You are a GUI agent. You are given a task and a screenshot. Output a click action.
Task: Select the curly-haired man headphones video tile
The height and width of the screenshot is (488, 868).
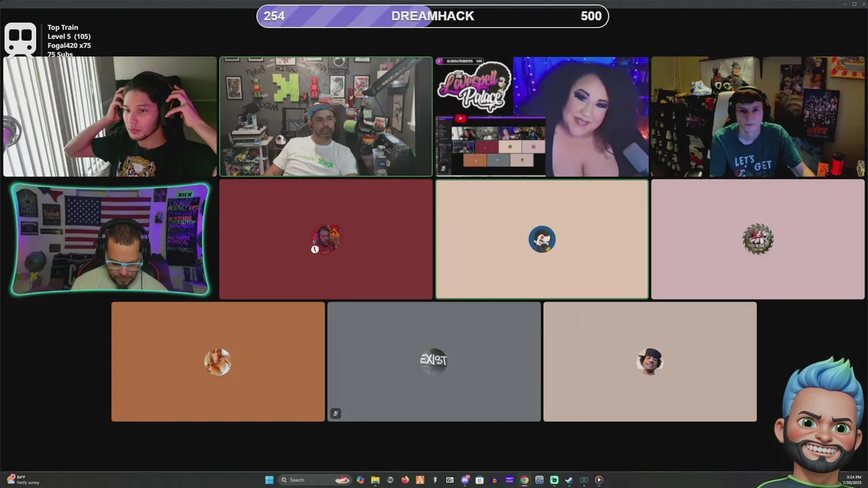110,117
